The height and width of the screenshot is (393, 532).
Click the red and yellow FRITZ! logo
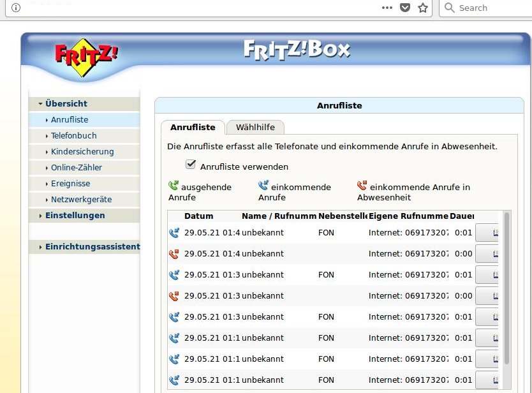[x=86, y=57]
